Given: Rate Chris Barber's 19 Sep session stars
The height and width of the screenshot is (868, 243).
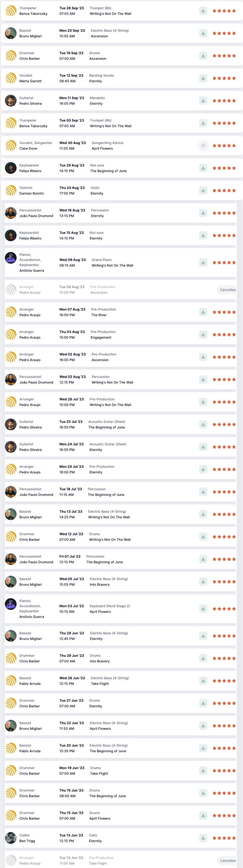Looking at the screenshot, I should (224, 56).
